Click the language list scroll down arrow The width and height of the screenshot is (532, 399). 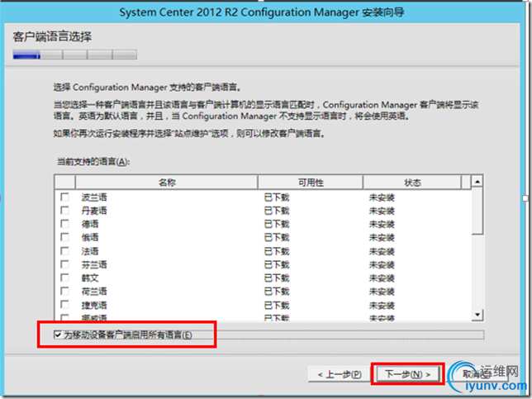(x=477, y=315)
